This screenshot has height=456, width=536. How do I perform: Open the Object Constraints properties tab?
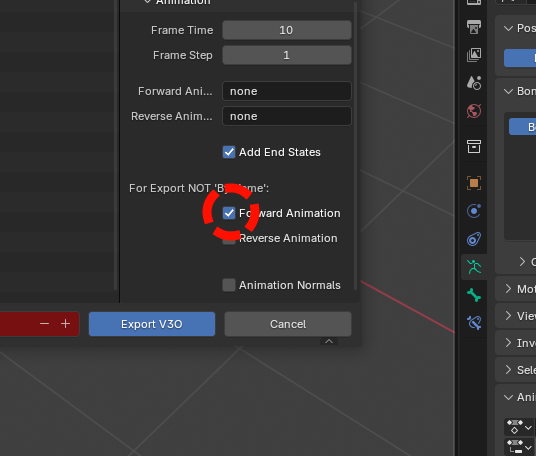(x=474, y=239)
